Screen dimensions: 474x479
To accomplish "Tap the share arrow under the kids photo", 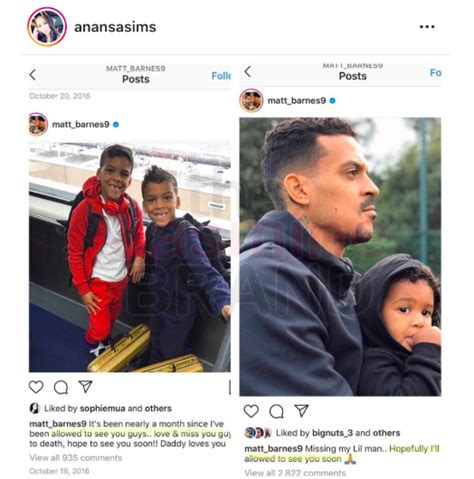I will tap(85, 387).
